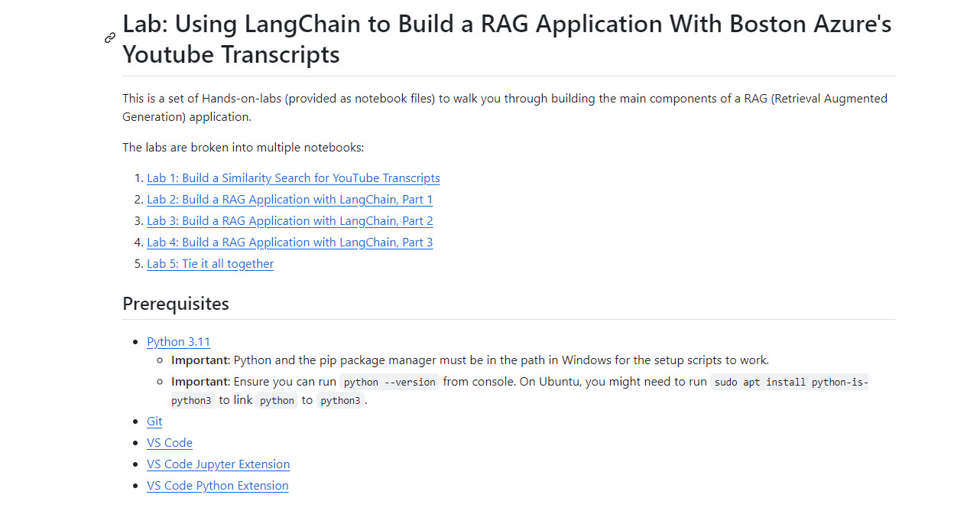Image resolution: width=980 pixels, height=508 pixels.
Task: Open Lab 5: Tie it all together link
Action: pyautogui.click(x=210, y=264)
